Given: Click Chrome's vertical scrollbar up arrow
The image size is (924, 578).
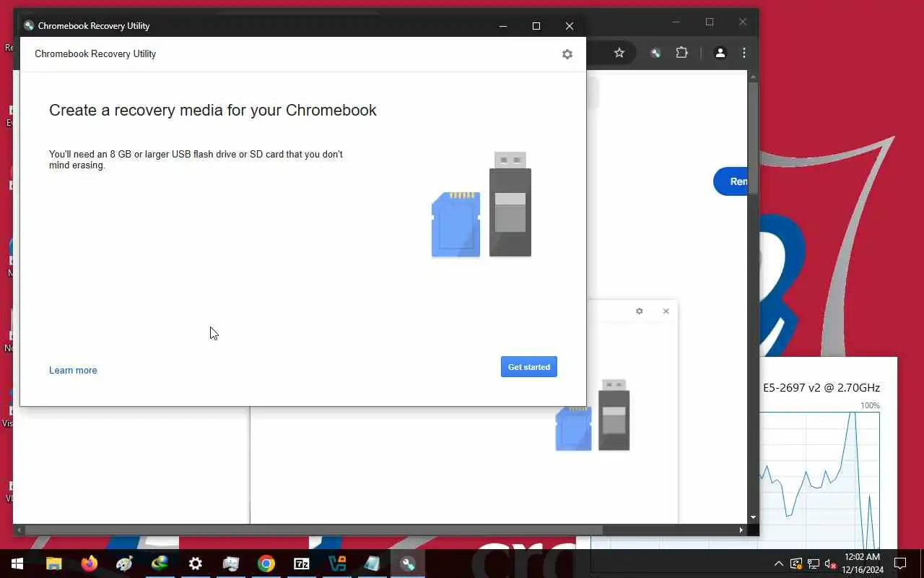Looking at the screenshot, I should [x=753, y=77].
